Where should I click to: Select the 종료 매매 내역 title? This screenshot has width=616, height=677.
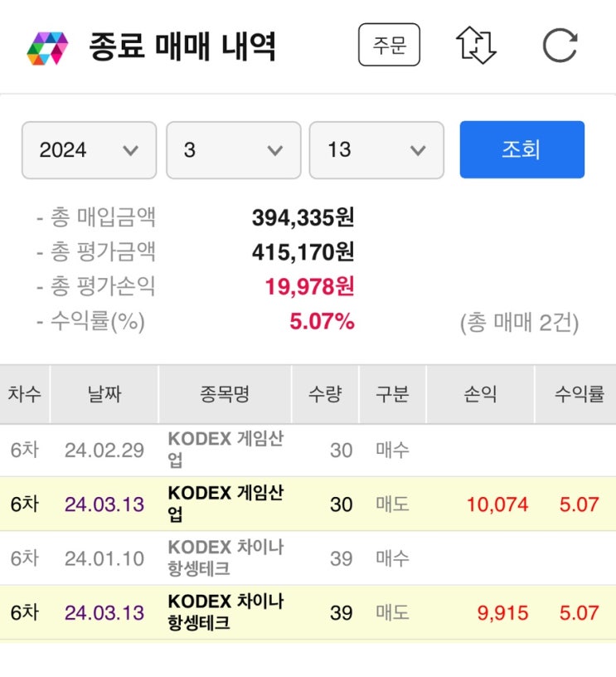[182, 47]
